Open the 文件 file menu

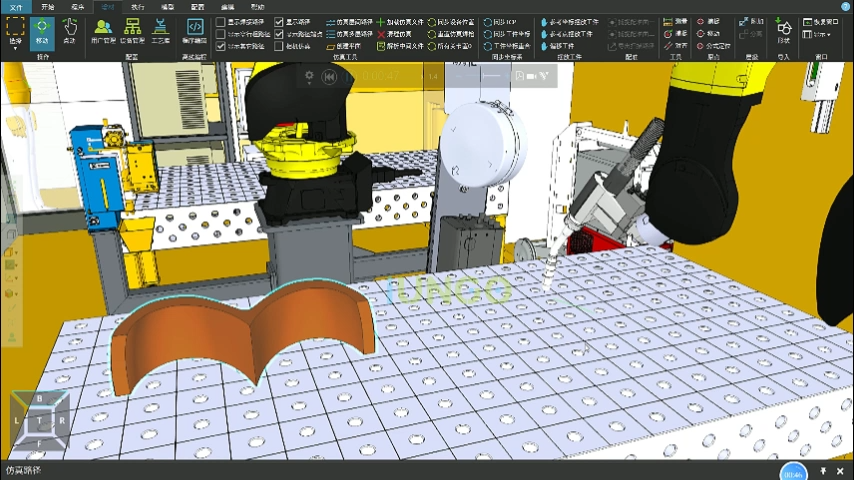15,6
